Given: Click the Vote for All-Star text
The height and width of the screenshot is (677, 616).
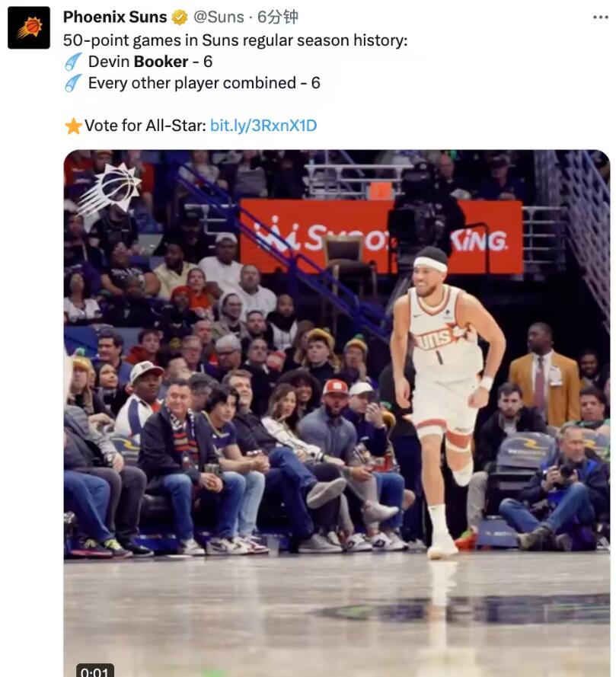Looking at the screenshot, I should click(145, 126).
